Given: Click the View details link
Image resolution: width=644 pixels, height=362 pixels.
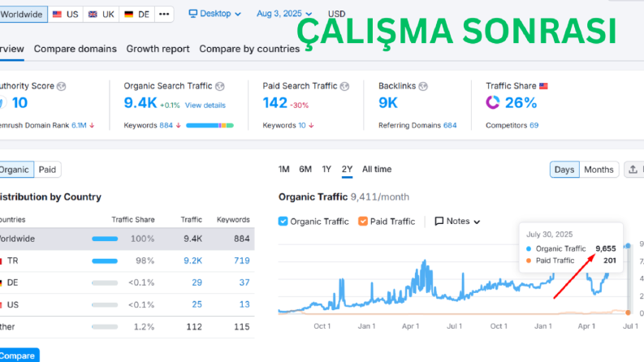Looking at the screenshot, I should (205, 106).
